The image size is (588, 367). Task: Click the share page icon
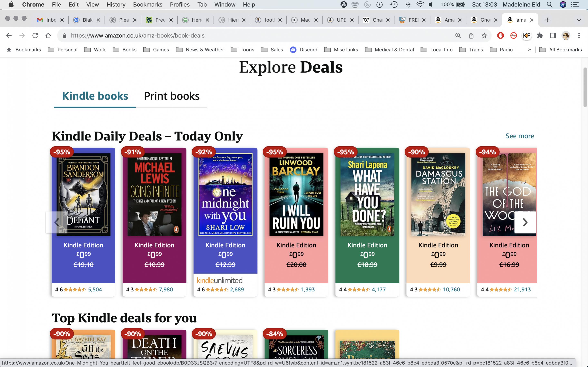(x=471, y=35)
